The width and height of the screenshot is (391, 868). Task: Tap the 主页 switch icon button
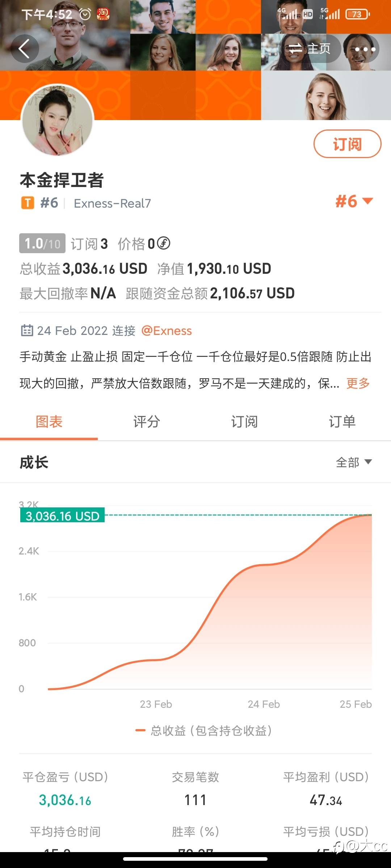pos(310,48)
